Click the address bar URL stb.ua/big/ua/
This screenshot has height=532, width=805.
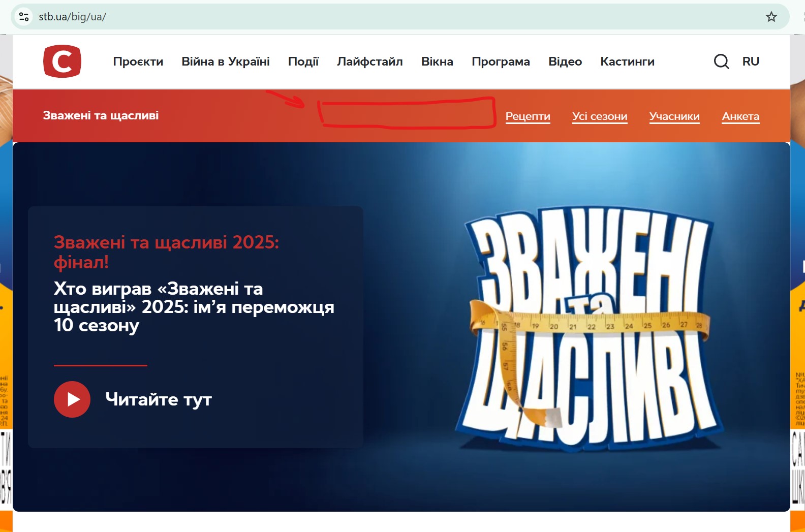click(72, 17)
